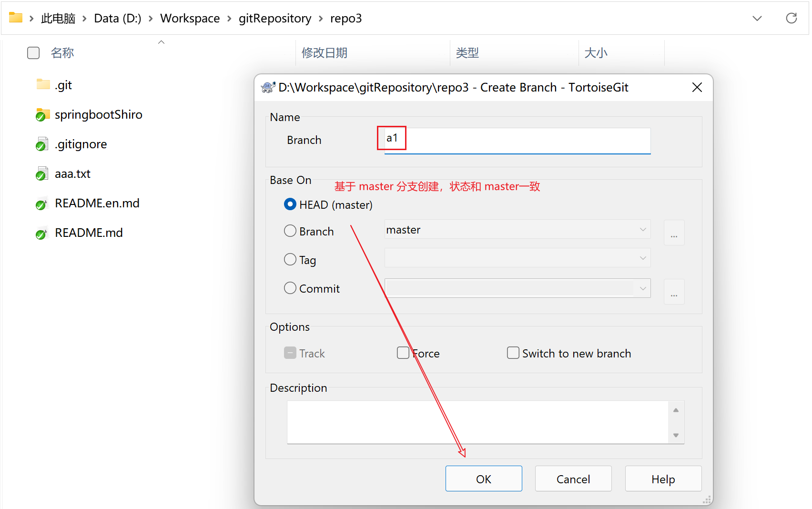
Task: Enable the Switch to new branch checkbox
Action: tap(513, 353)
